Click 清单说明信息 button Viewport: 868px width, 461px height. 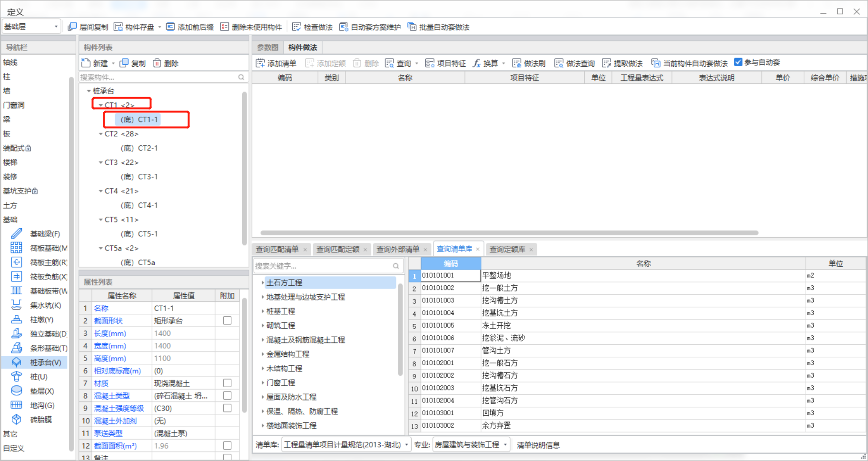point(538,445)
